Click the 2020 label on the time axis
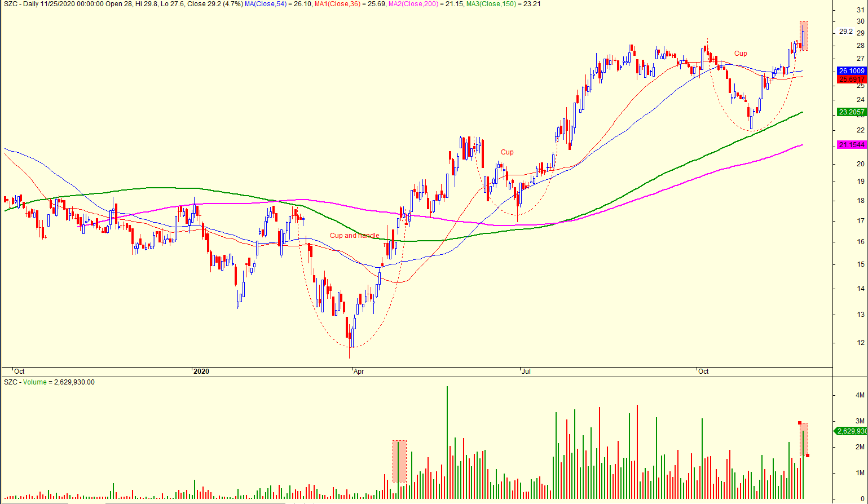The width and height of the screenshot is (868, 504). click(201, 371)
